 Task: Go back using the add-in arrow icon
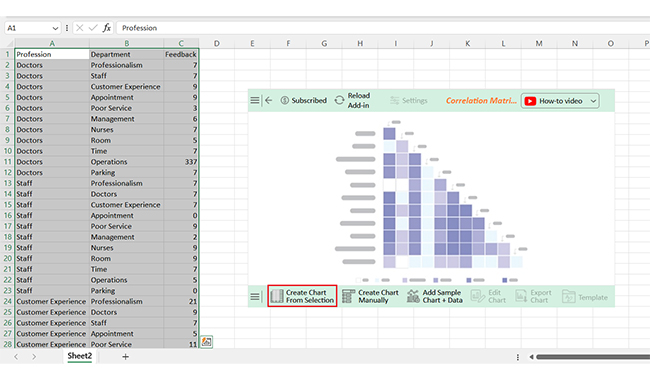click(269, 100)
